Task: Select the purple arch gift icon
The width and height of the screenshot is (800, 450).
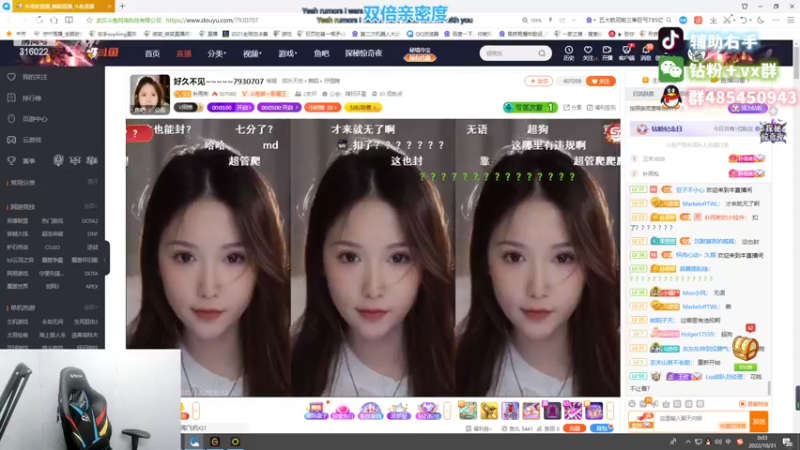Action: pyautogui.click(x=552, y=411)
